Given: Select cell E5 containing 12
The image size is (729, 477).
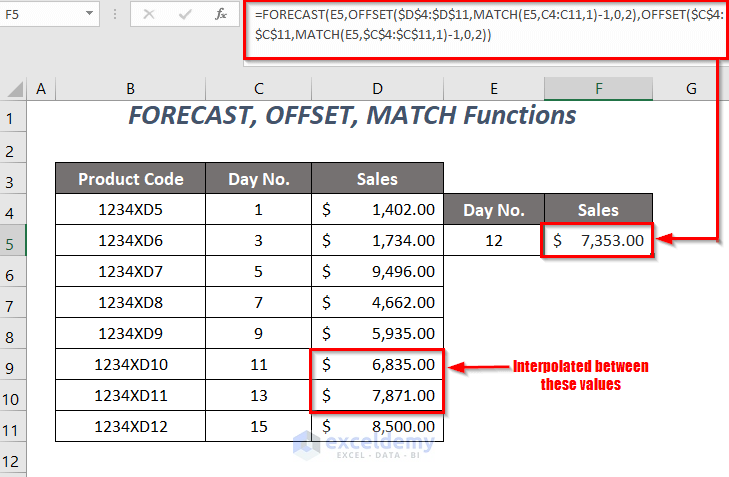Looking at the screenshot, I should (494, 240).
